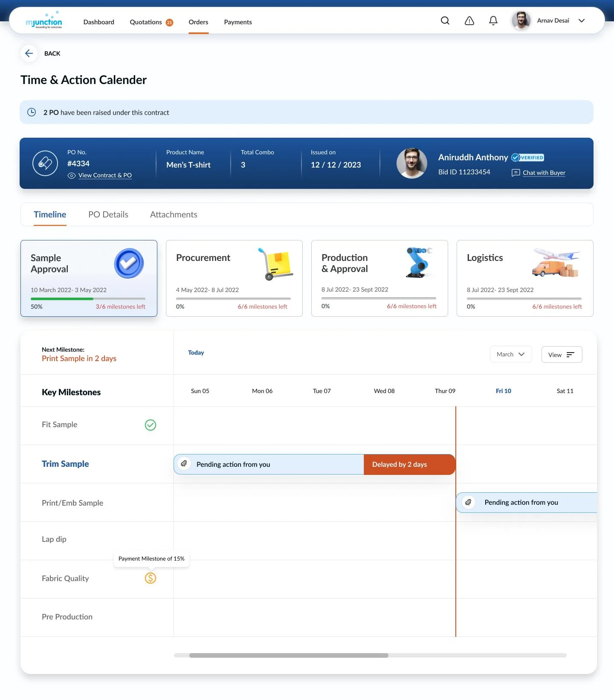Click the clock icon in PO banner
This screenshot has height=700, width=614.
point(32,112)
